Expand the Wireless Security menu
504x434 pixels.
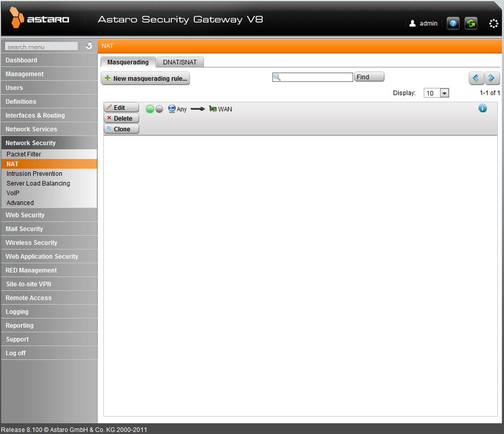tap(49, 243)
